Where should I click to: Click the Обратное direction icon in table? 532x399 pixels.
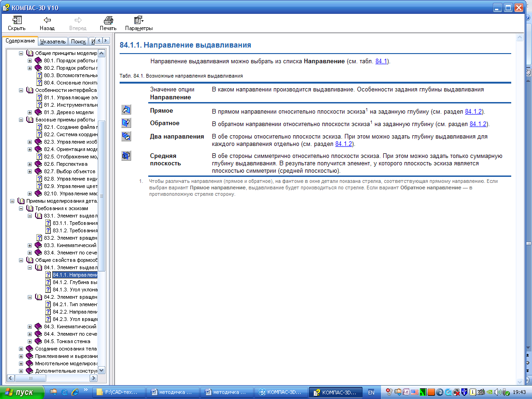click(x=126, y=123)
